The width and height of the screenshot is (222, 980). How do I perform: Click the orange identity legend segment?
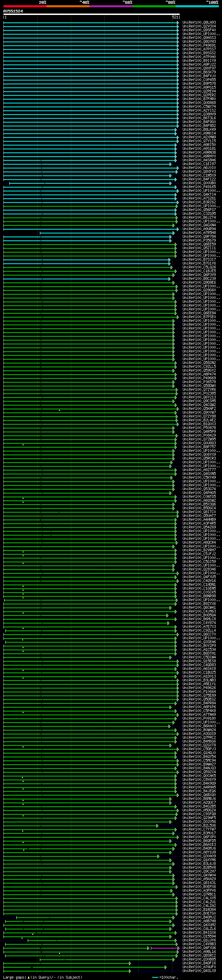pyautogui.click(x=68, y=6)
